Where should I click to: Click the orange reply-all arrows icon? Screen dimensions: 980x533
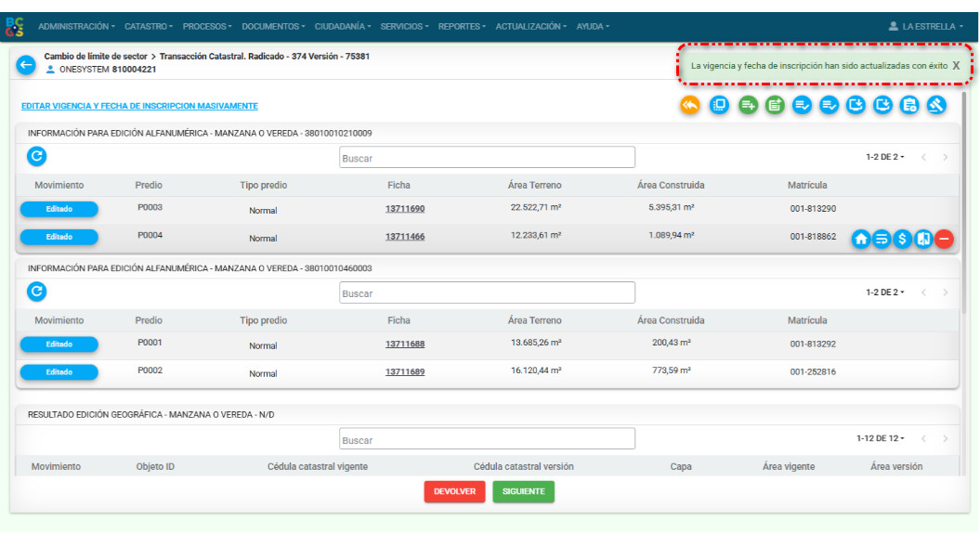coord(689,106)
